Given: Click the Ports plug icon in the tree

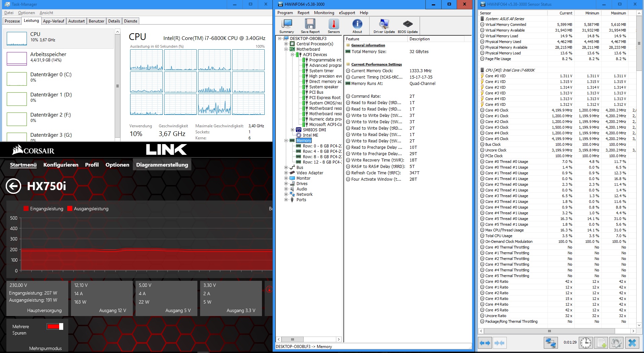Looking at the screenshot, I should 292,200.
